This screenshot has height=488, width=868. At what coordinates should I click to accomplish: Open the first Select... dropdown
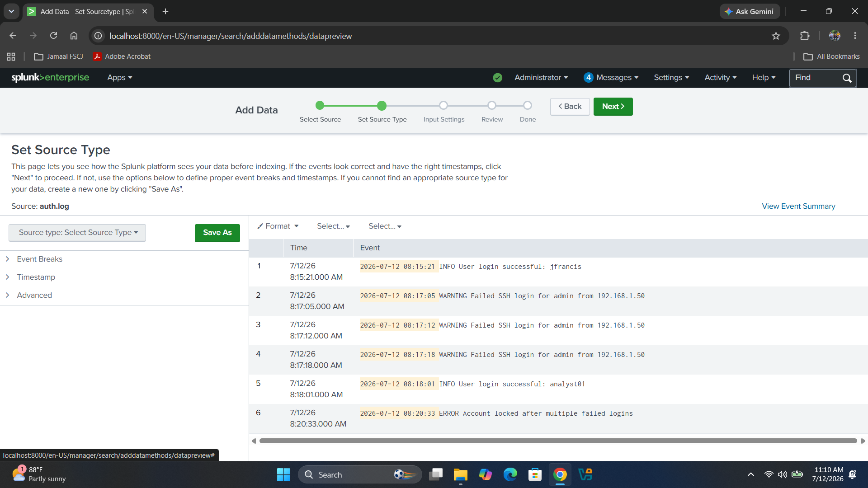tap(333, 226)
